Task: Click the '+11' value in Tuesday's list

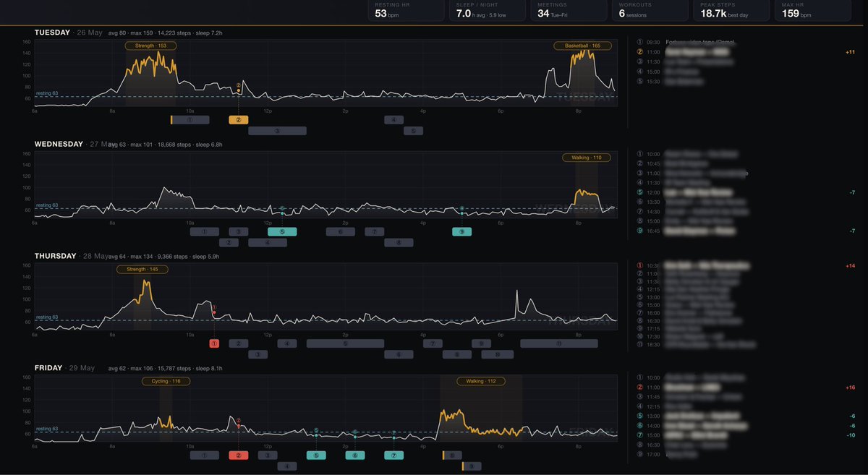Action: coord(850,53)
